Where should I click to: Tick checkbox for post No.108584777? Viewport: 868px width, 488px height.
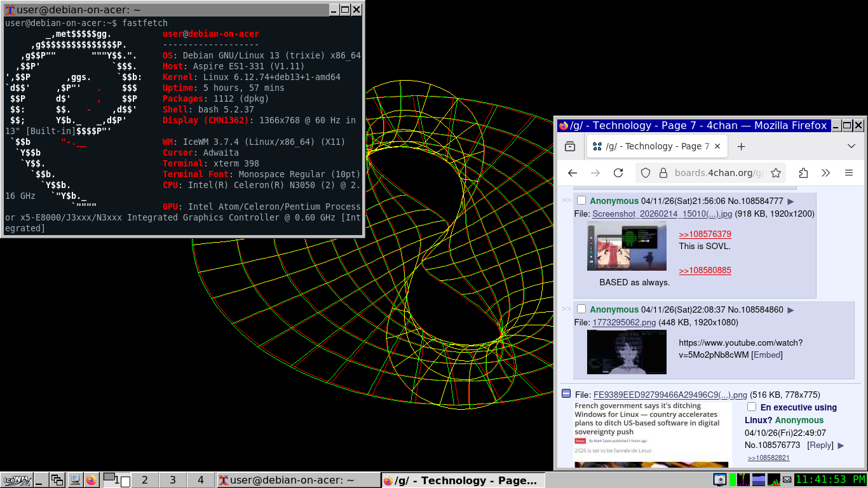(581, 201)
